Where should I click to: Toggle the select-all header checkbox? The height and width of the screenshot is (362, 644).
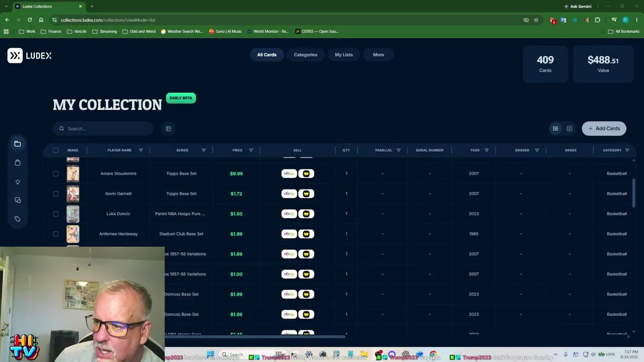[55, 150]
